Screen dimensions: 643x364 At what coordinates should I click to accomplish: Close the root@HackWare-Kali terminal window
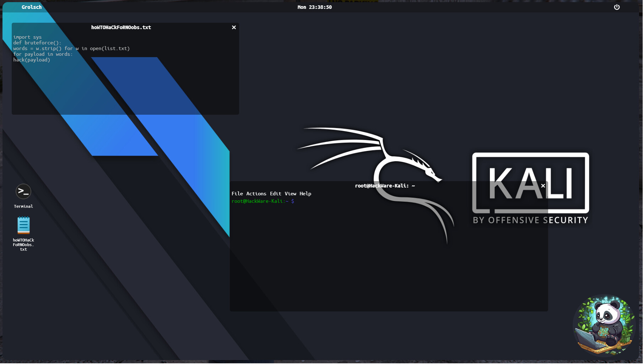(x=543, y=186)
